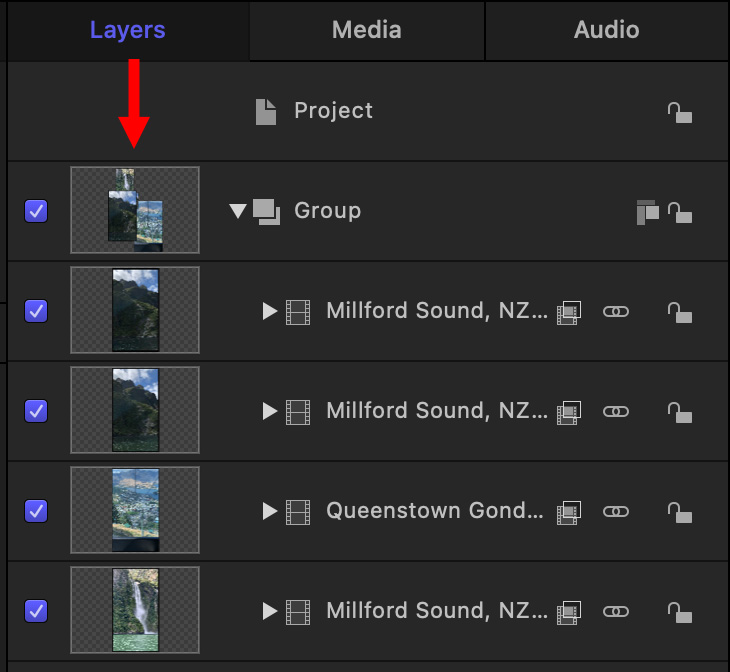Lock the Queenstown Gondola layer
Screen dimensions: 730x672
click(680, 511)
